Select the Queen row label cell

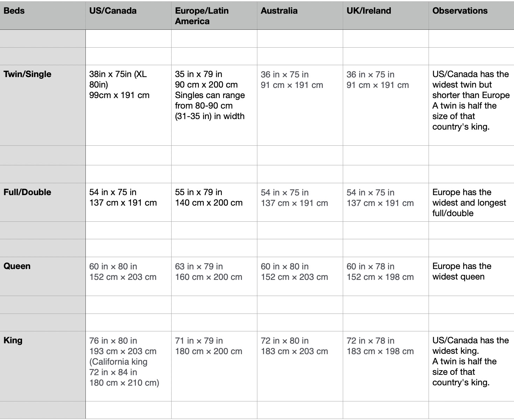[x=43, y=276]
